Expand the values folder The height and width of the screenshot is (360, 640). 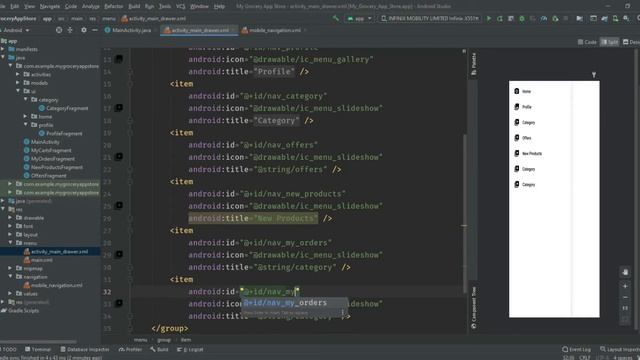click(x=10, y=293)
